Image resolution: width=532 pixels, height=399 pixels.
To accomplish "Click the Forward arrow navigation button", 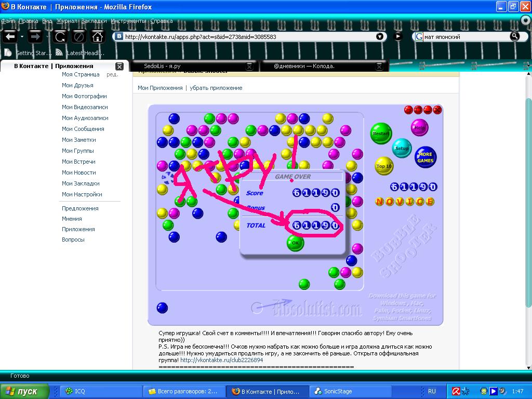I will point(35,36).
